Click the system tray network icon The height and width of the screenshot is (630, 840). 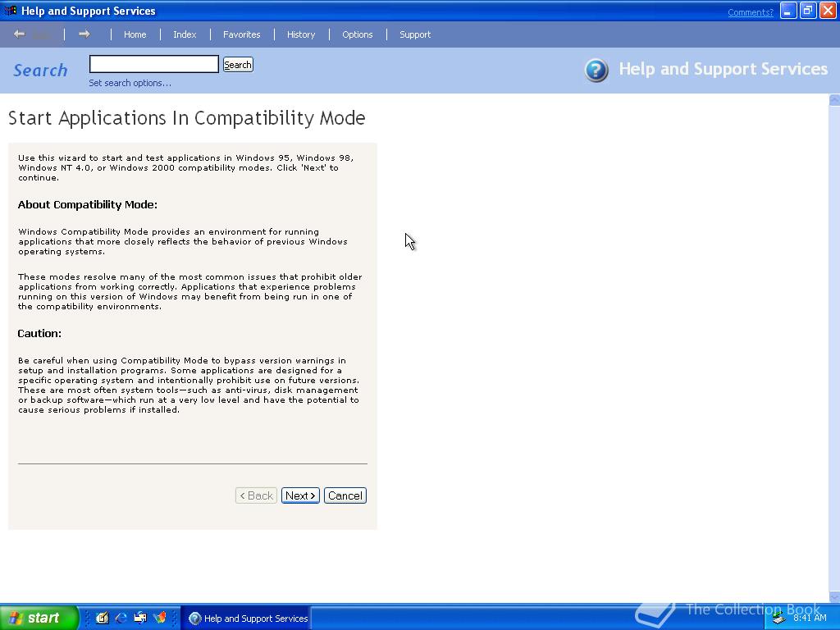(x=779, y=619)
